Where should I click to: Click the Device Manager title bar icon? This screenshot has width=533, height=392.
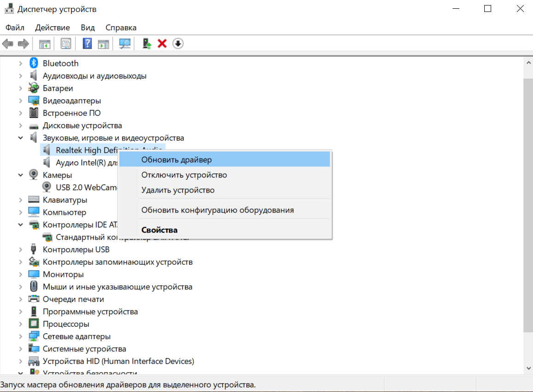coord(9,9)
